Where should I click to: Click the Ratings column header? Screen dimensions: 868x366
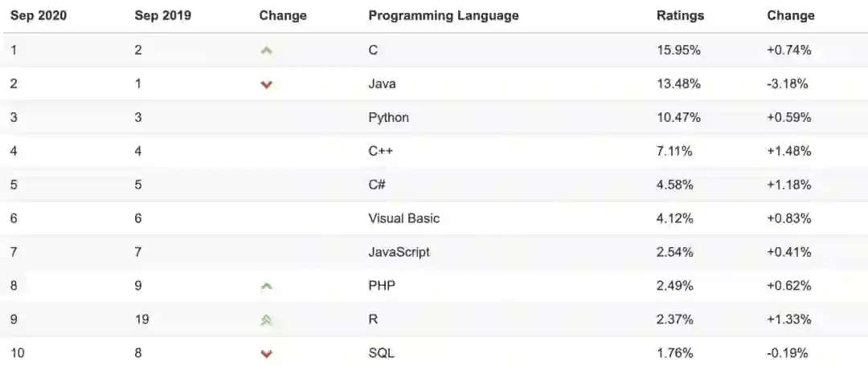click(x=680, y=15)
